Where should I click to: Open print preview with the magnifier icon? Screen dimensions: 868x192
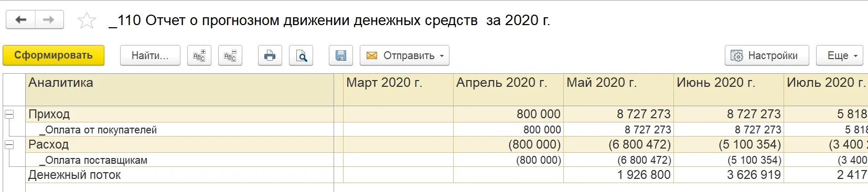pos(301,55)
